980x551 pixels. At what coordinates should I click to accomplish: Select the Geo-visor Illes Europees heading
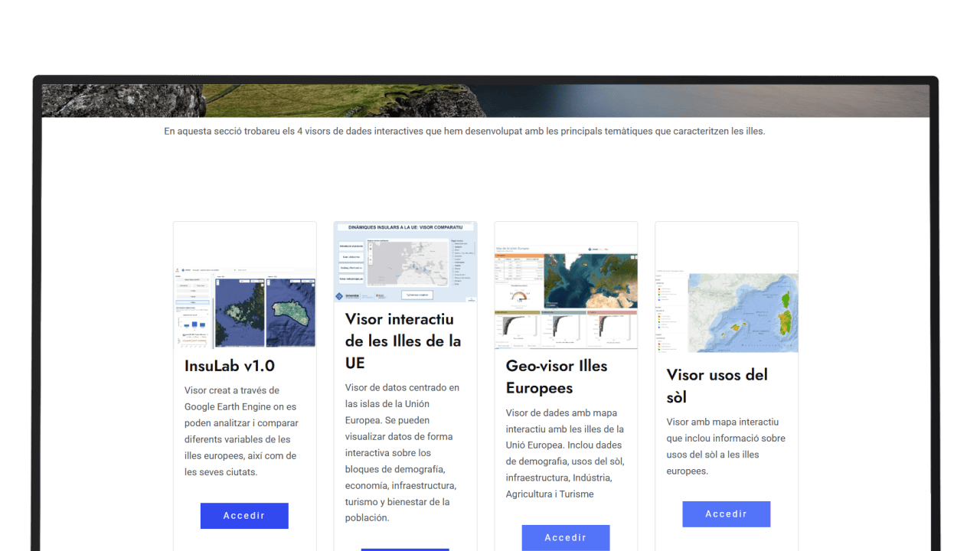click(x=557, y=377)
